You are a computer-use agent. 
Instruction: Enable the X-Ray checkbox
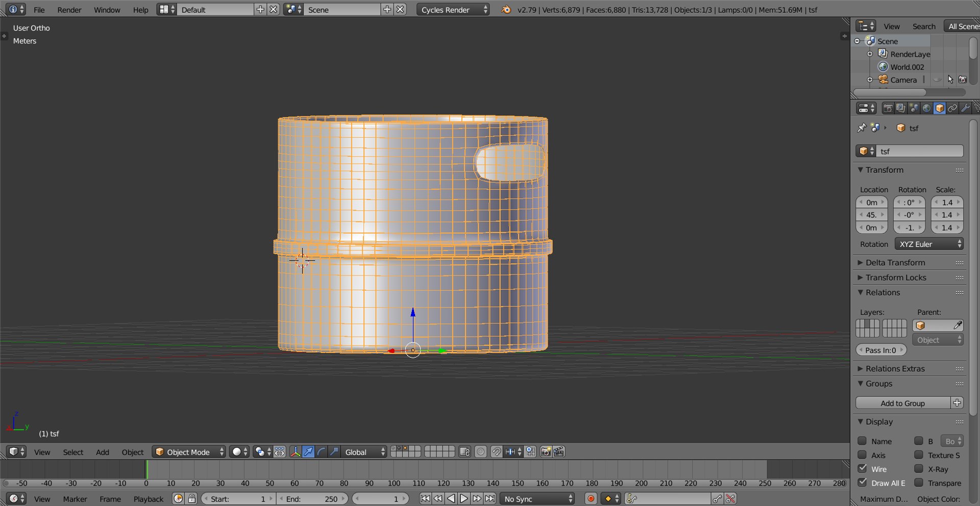click(919, 468)
